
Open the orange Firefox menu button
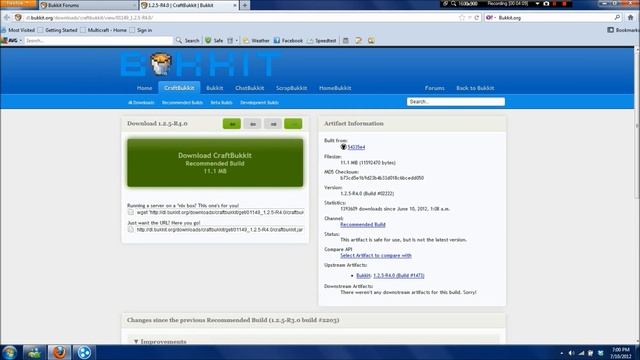18,3
